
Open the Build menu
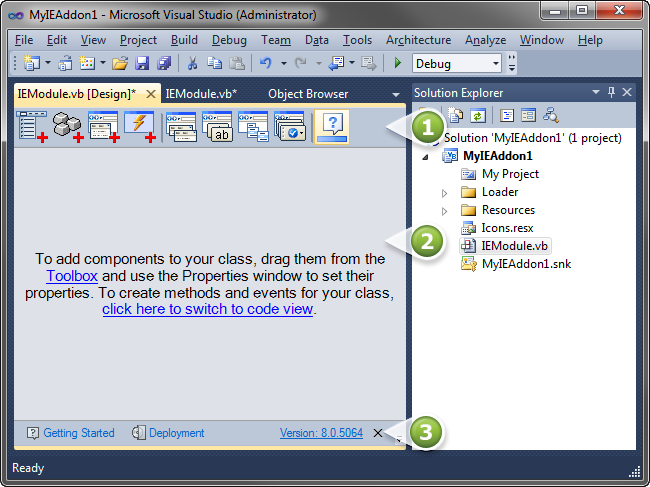point(184,40)
